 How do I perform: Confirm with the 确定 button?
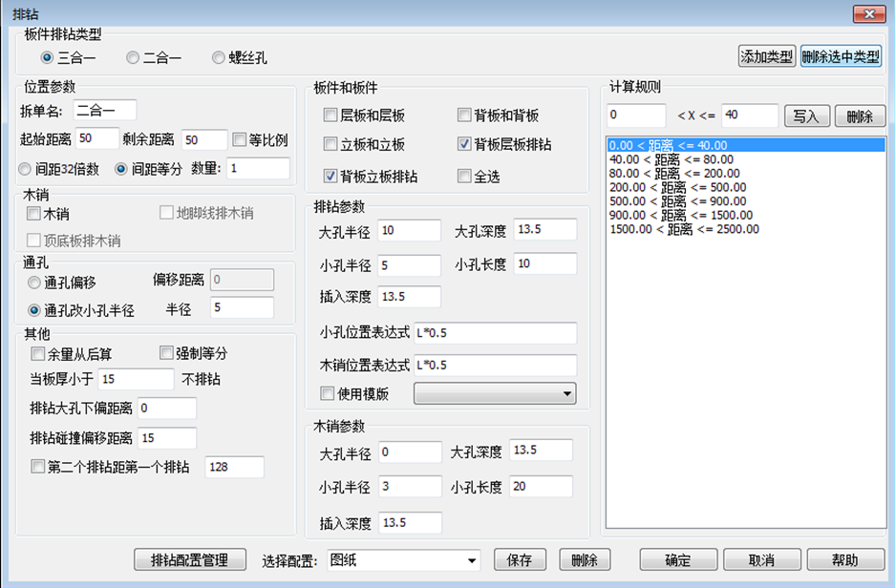tap(678, 560)
